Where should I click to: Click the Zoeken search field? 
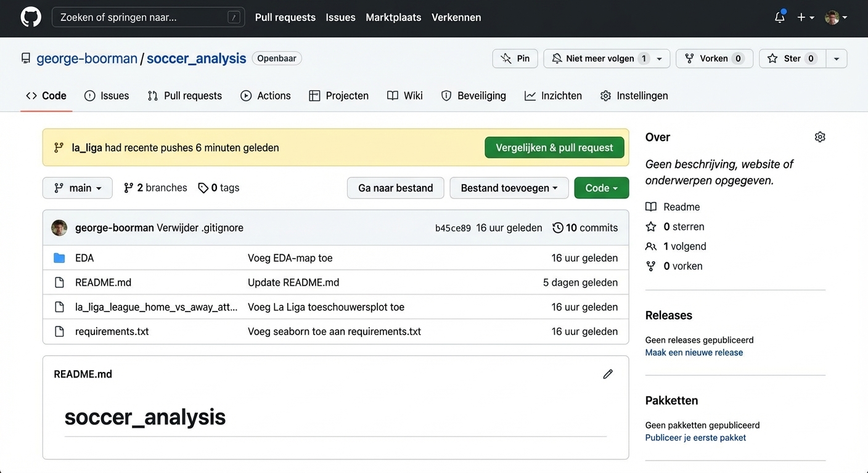[148, 17]
